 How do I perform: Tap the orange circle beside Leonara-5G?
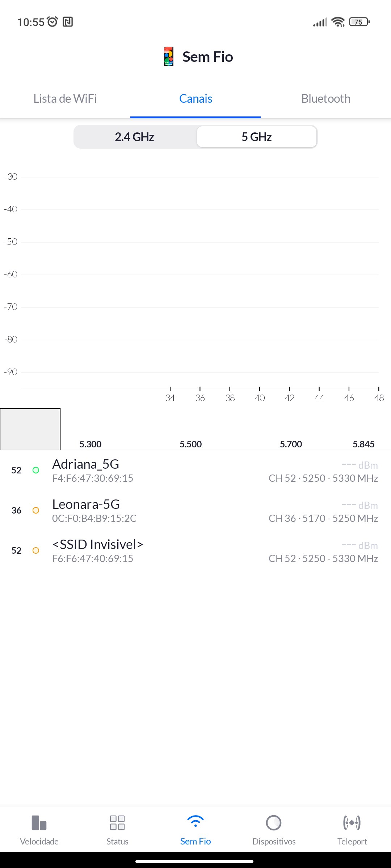coord(36,510)
